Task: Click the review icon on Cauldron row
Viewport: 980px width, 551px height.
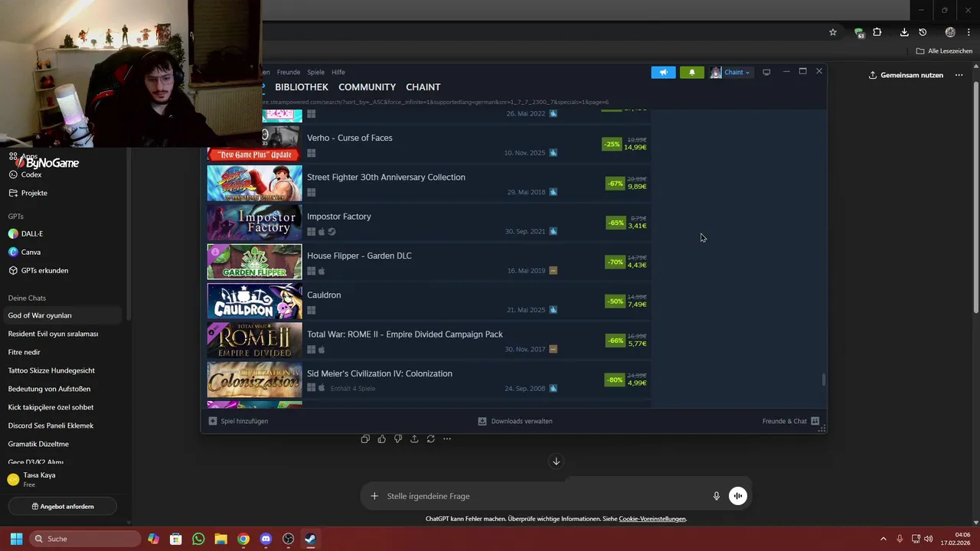Action: [554, 310]
